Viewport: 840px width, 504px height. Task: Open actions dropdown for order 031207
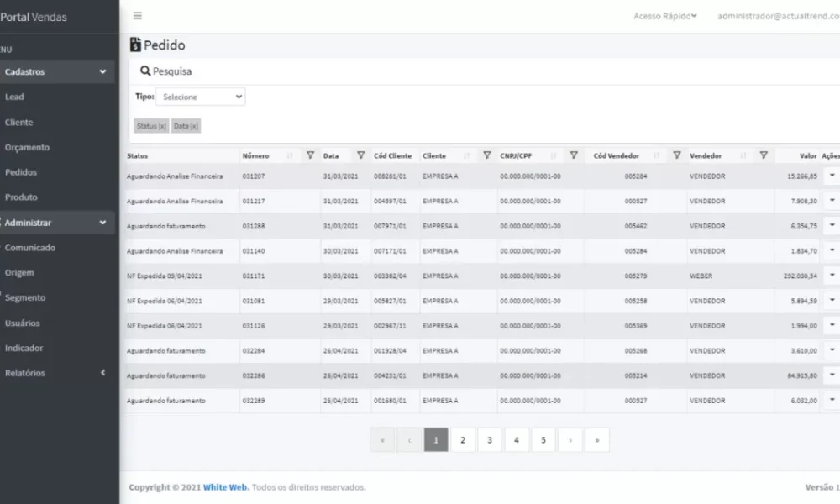coord(832,176)
